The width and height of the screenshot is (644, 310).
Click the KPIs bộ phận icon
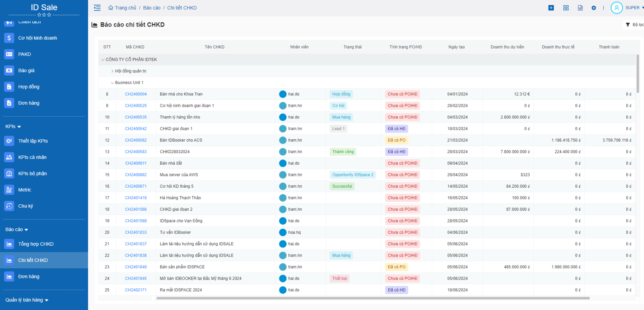click(x=9, y=173)
